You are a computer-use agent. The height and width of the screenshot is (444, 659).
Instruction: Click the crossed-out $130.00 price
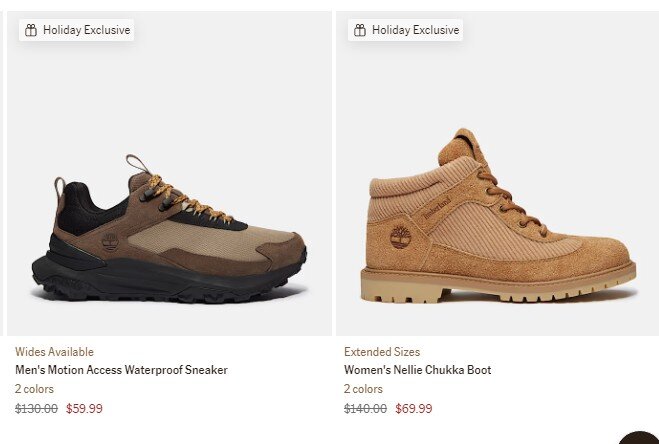36,408
